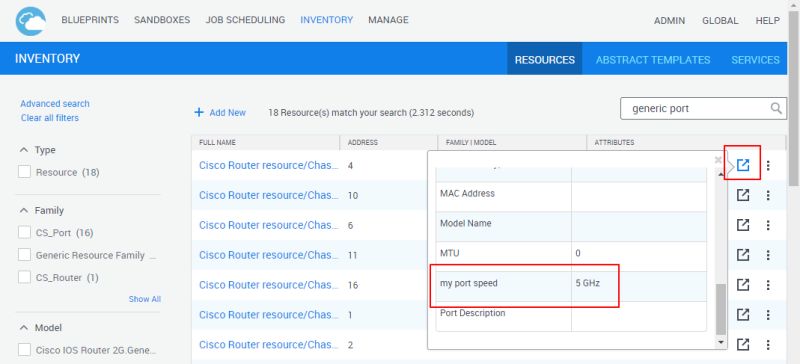Viewport: 800px width, 364px height.
Task: Sort by the Address column header
Action: (x=363, y=142)
